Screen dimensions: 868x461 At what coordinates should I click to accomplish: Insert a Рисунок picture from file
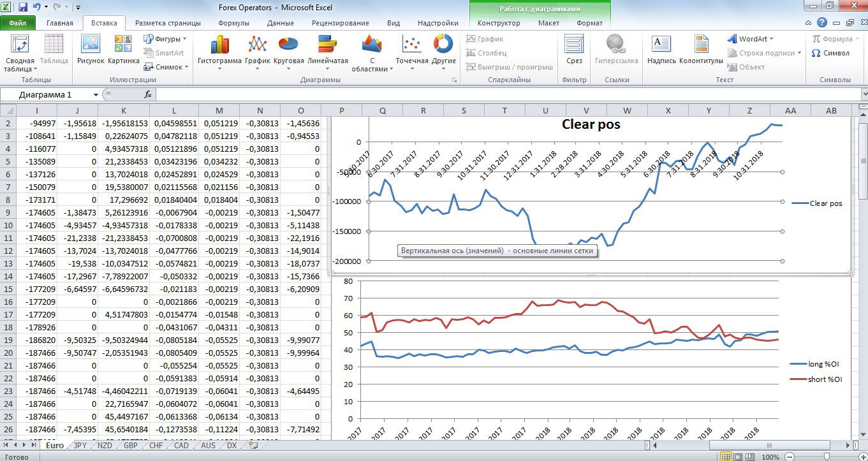pyautogui.click(x=91, y=51)
